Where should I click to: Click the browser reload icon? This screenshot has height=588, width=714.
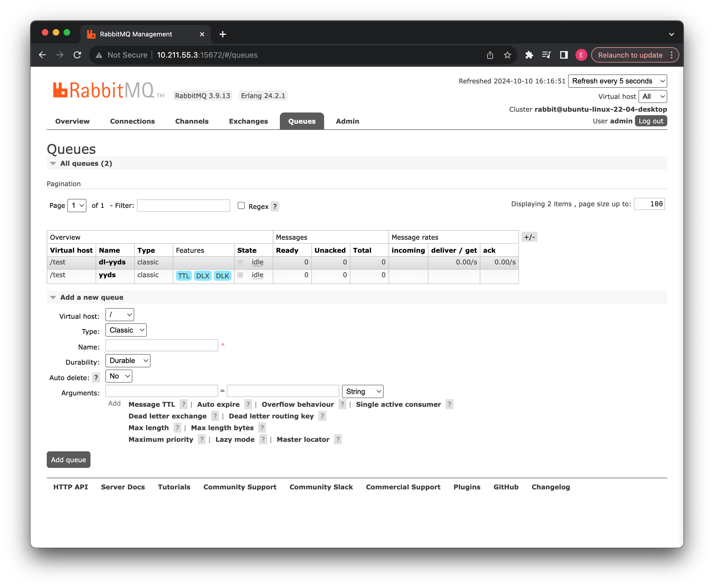tap(77, 55)
